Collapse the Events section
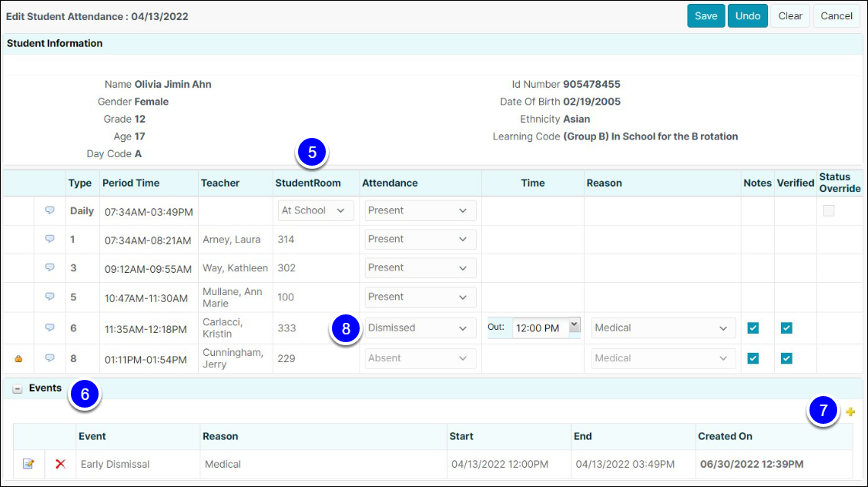Screen dimensions: 868x487 (x=17, y=389)
